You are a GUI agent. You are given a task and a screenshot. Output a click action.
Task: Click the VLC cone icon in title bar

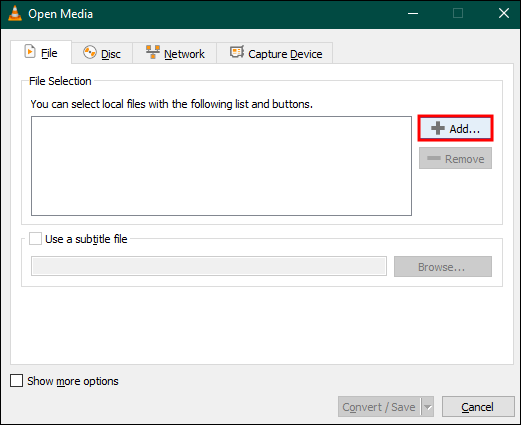(x=15, y=13)
